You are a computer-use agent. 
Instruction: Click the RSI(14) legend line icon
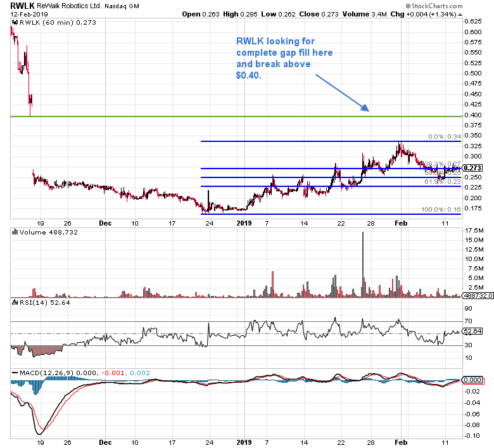pos(13,302)
